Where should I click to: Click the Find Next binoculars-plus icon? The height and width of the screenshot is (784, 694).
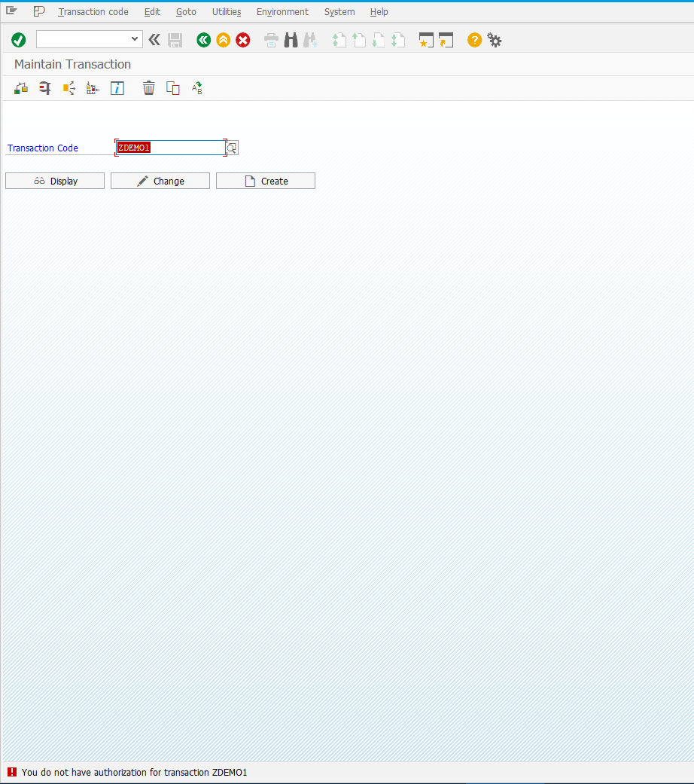[310, 40]
